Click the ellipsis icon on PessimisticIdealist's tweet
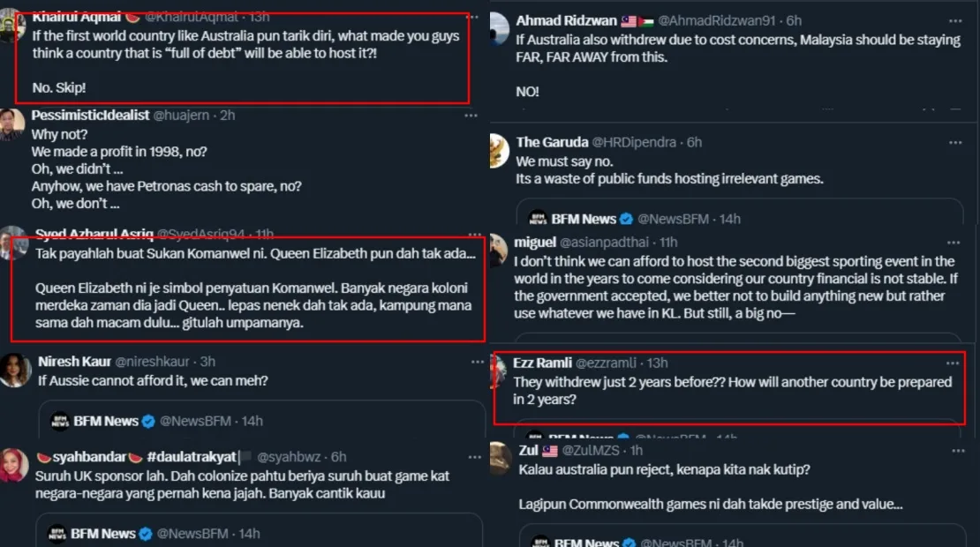 click(x=472, y=116)
